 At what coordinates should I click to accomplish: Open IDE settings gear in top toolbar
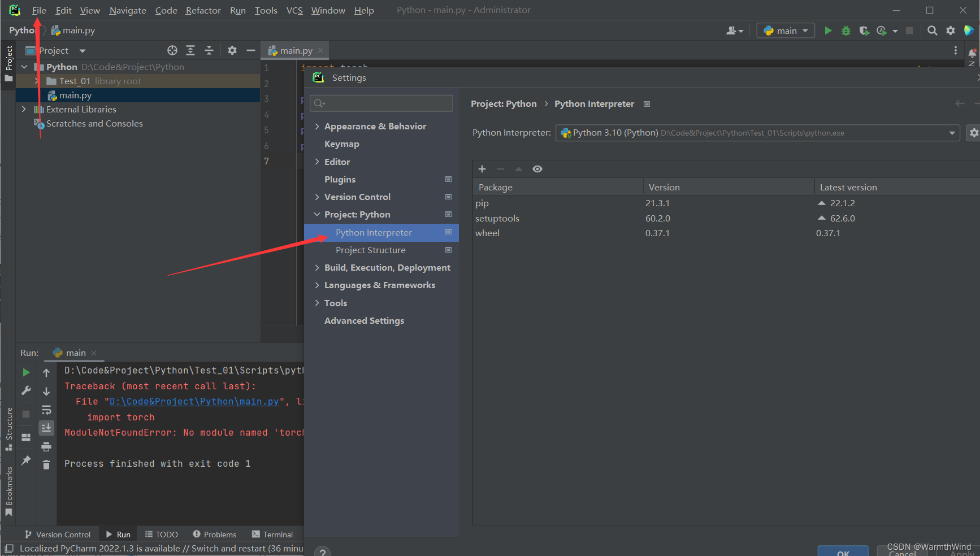click(951, 31)
